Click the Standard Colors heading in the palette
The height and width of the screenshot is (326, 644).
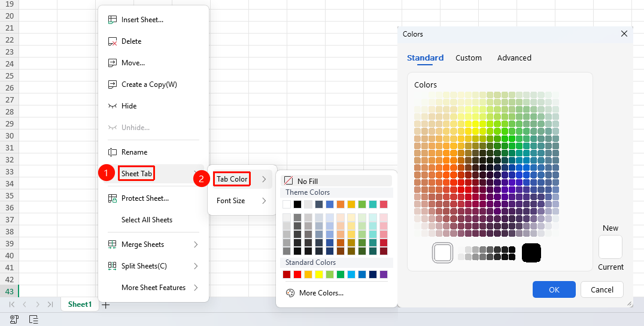pyautogui.click(x=311, y=262)
